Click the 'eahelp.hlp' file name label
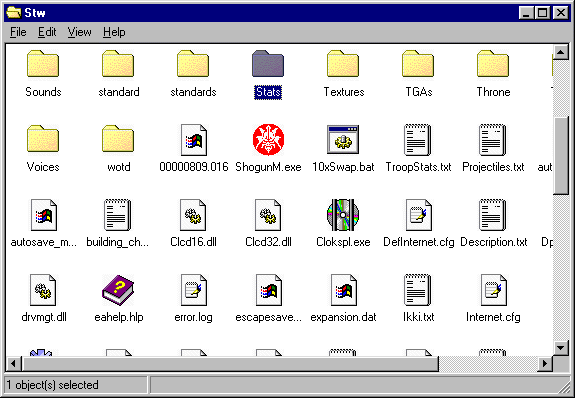Image resolution: width=575 pixels, height=398 pixels. 119,317
